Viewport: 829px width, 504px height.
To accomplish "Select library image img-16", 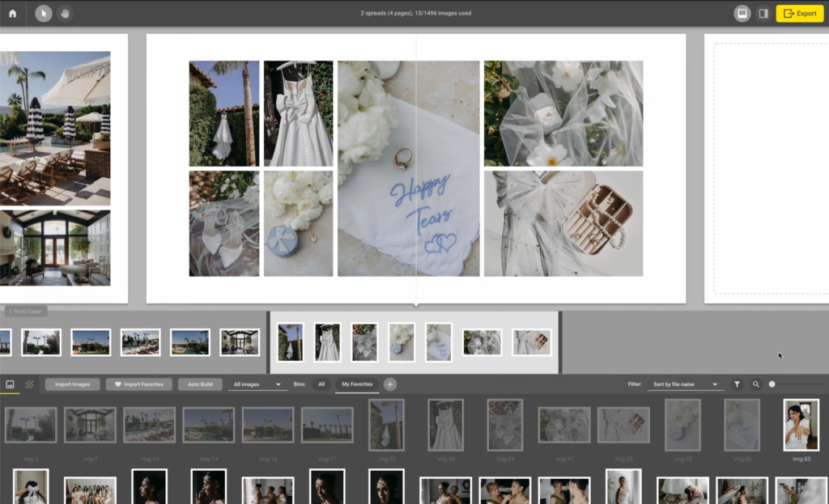I will [268, 425].
